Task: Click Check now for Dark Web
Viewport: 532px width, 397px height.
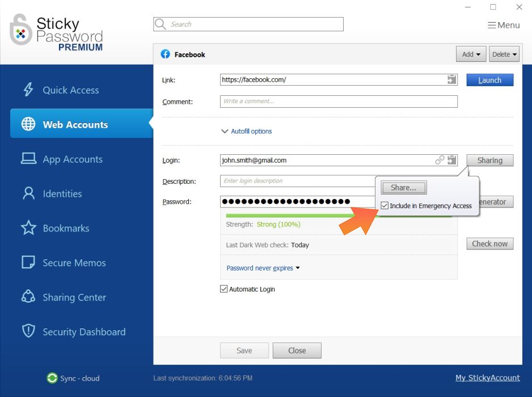Action: pyautogui.click(x=489, y=244)
